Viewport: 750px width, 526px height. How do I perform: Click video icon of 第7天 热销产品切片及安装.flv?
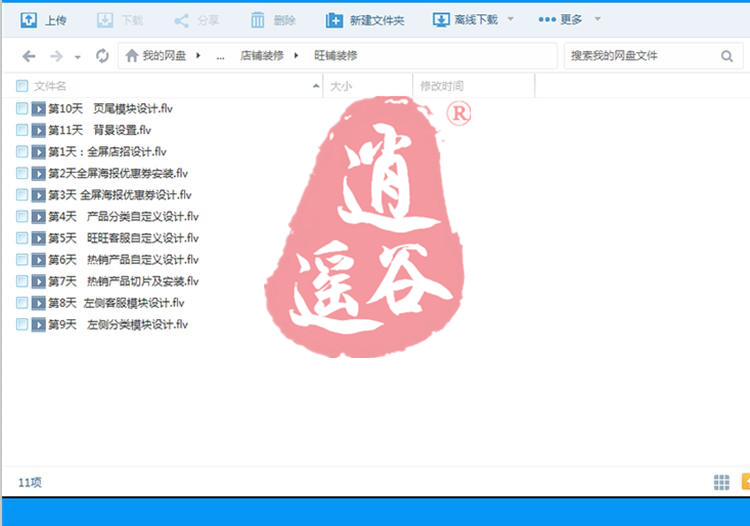38,281
